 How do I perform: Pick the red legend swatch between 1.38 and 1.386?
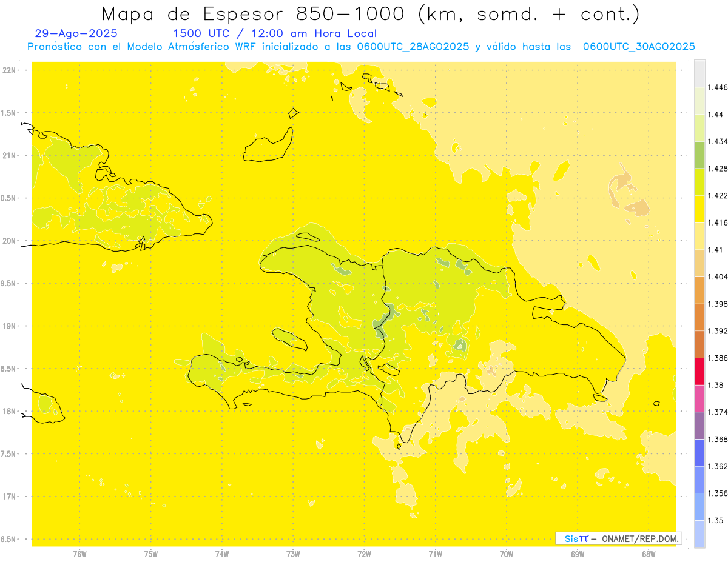(x=699, y=372)
